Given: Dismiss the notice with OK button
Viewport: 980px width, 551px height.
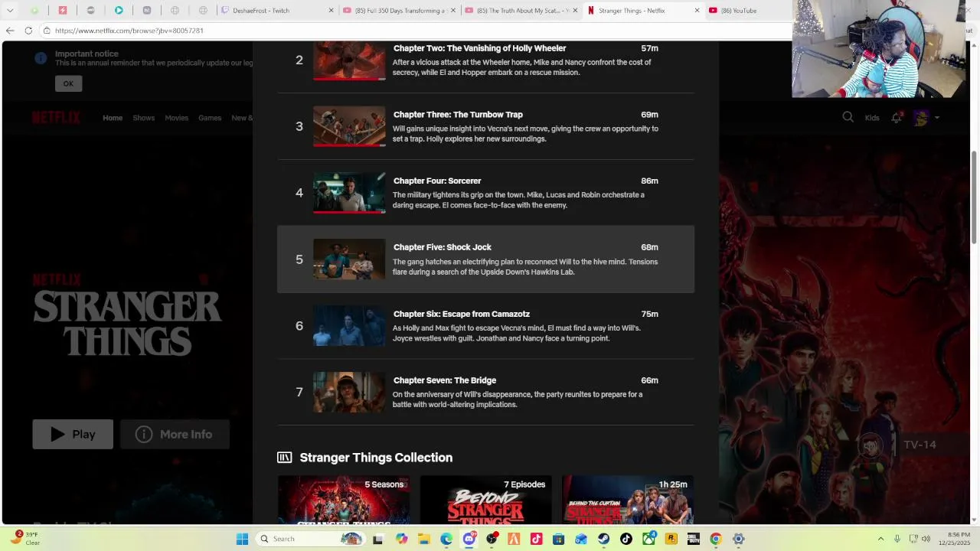Looking at the screenshot, I should (68, 83).
